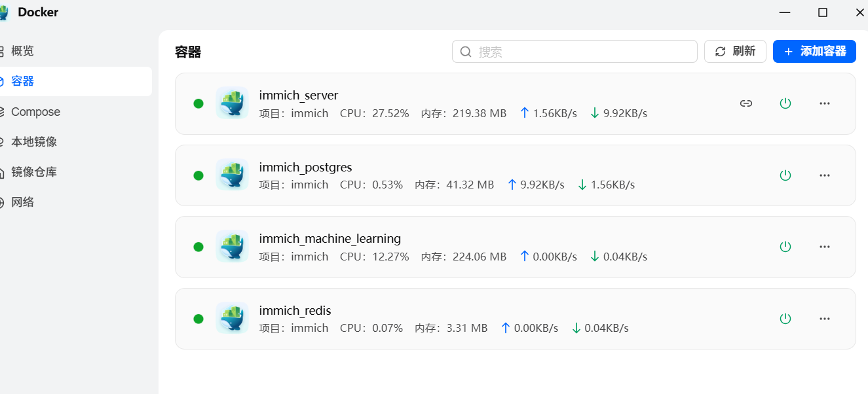Click the immich_server whale container icon
Screen dimensions: 868x394
pos(232,103)
